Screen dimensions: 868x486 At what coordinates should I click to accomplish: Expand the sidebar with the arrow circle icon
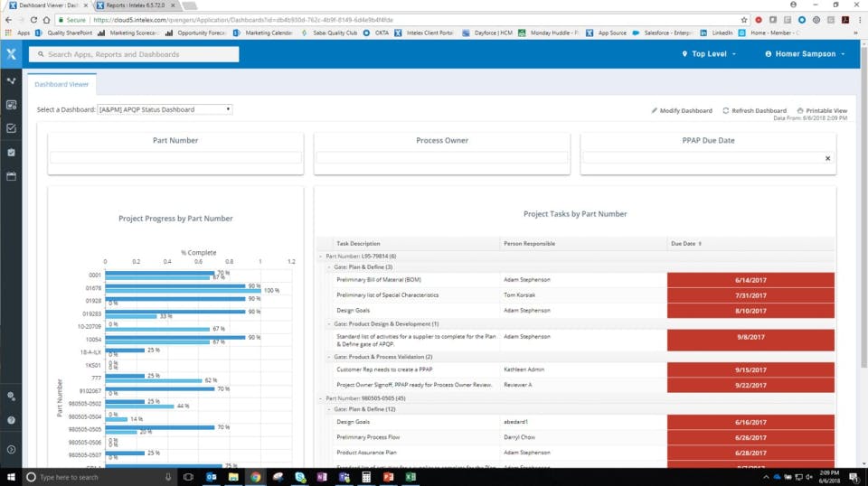tap(11, 450)
